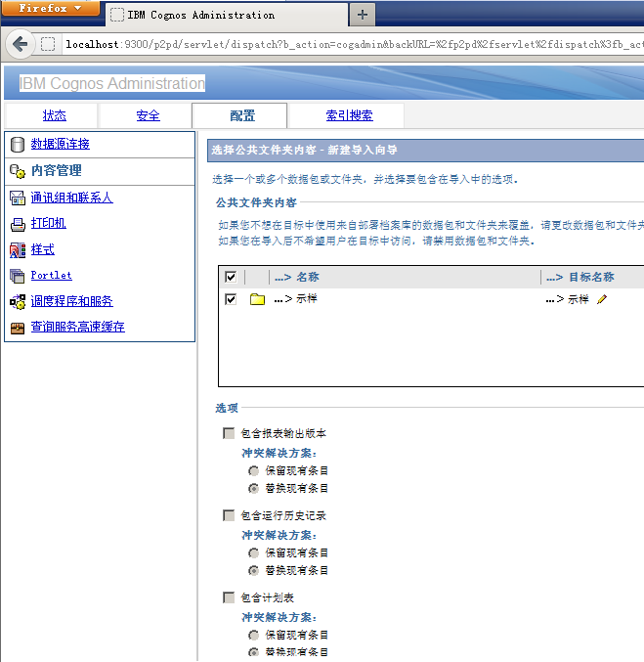Image resolution: width=644 pixels, height=662 pixels.
Task: Click the Portlet windows icon
Action: [18, 276]
